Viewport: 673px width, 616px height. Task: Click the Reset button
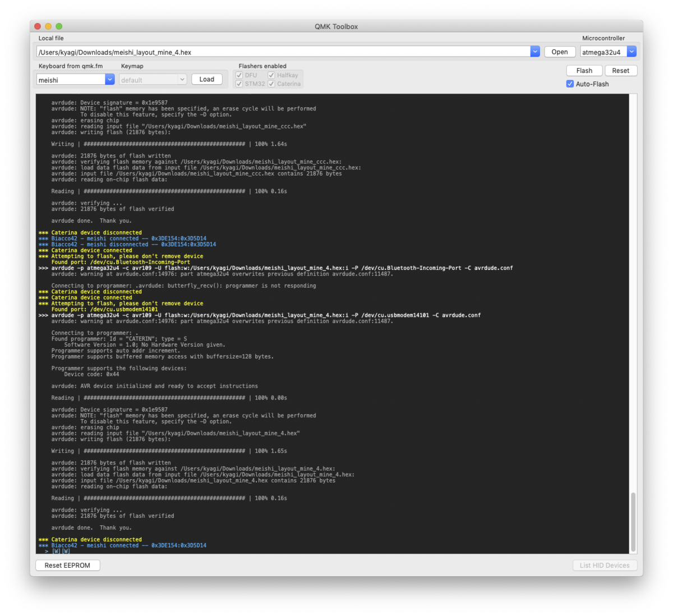click(x=620, y=71)
